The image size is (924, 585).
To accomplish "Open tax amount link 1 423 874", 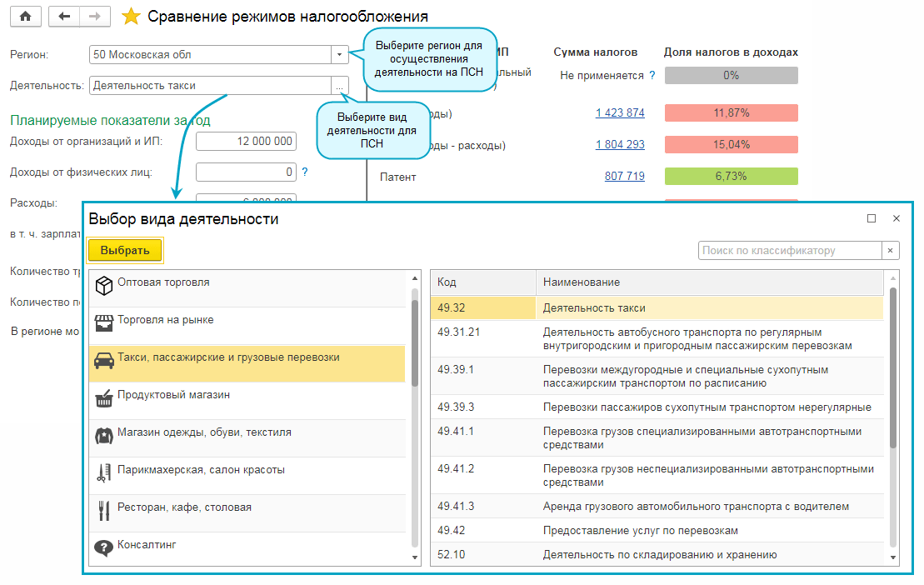I will click(x=620, y=112).
